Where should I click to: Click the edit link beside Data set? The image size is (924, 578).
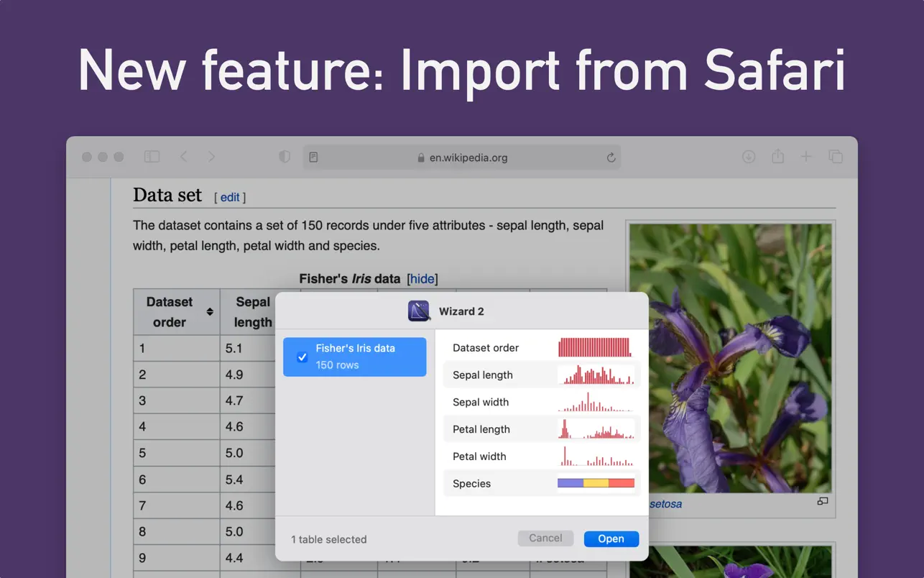point(230,197)
